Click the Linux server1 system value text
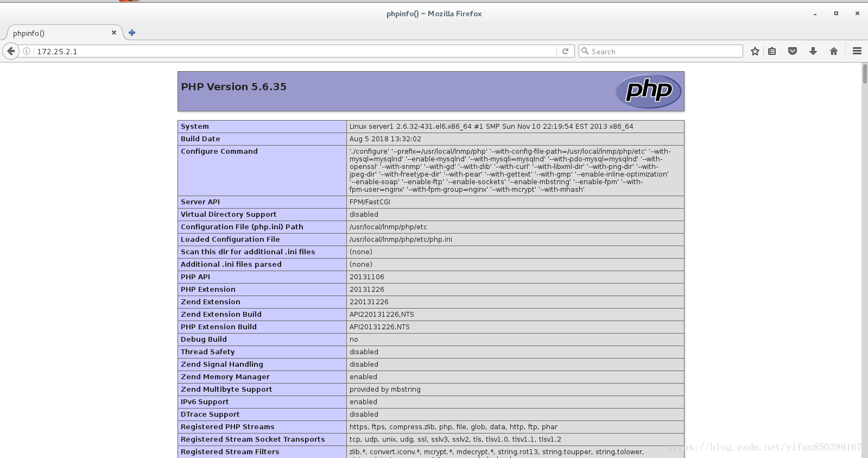Screen dimensions: 868x458 tap(491, 126)
